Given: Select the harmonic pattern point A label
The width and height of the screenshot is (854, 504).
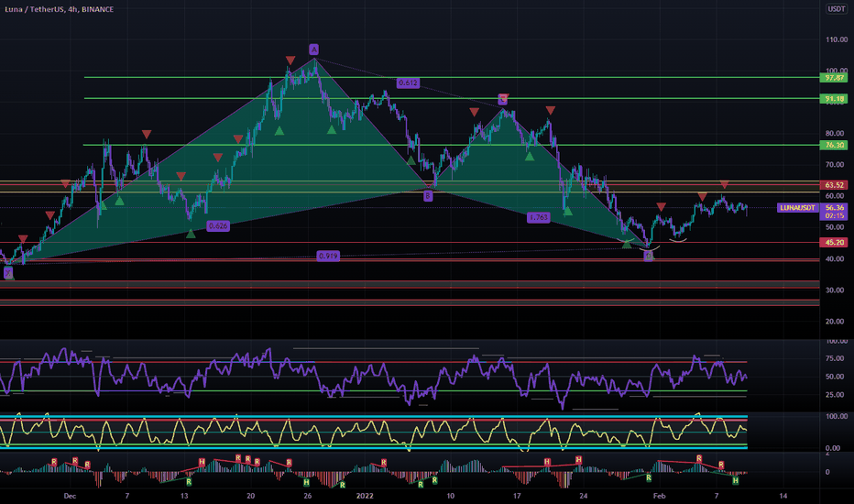Looking at the screenshot, I should (x=313, y=49).
